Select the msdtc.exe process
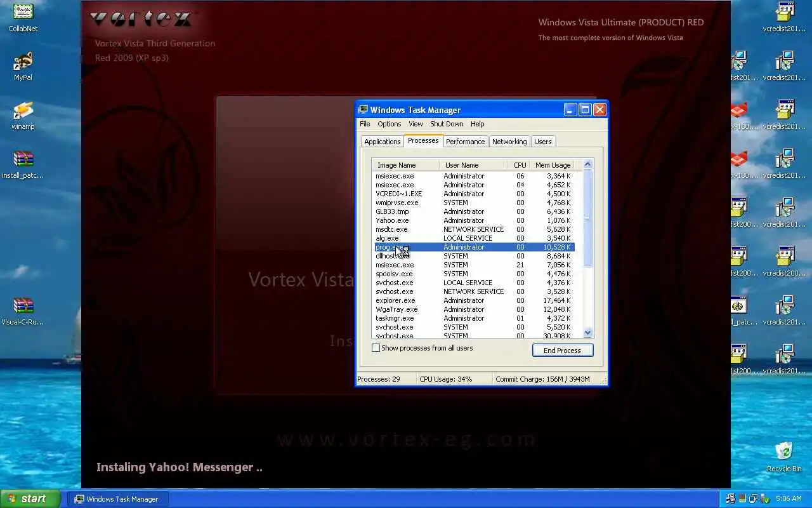 (x=473, y=229)
